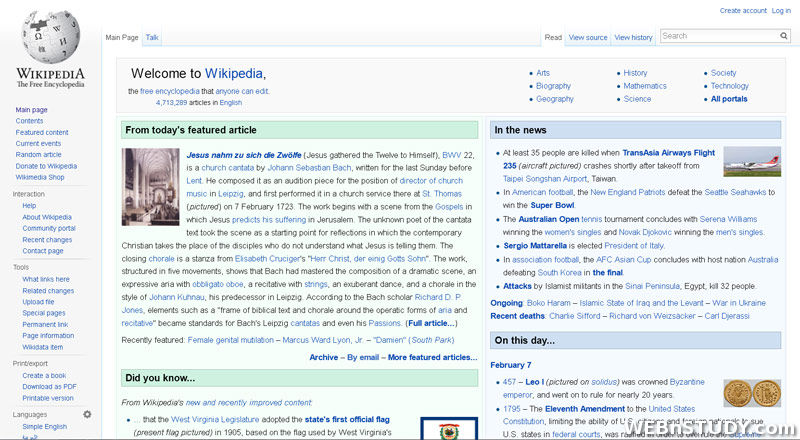Click More featured articles link
800x440 pixels.
pos(432,357)
